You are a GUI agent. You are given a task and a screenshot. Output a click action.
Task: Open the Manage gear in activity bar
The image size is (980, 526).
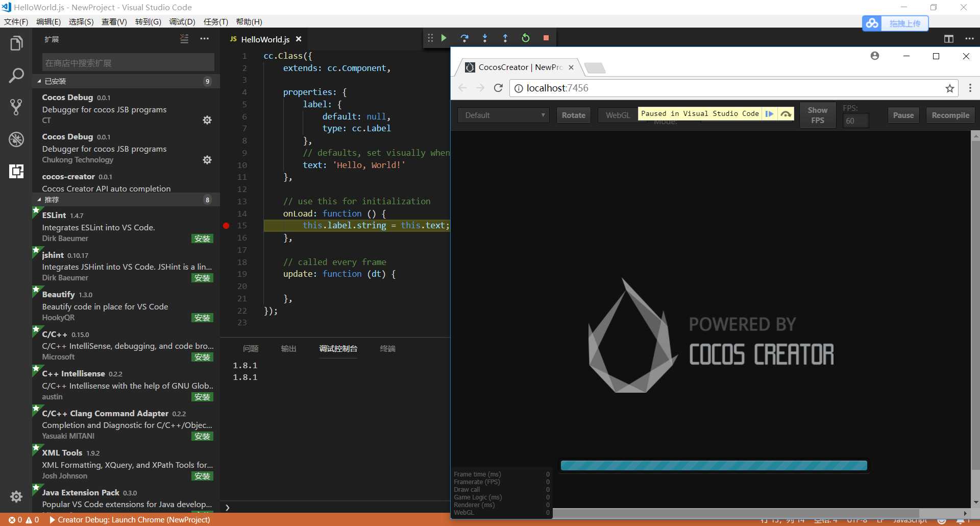(16, 496)
